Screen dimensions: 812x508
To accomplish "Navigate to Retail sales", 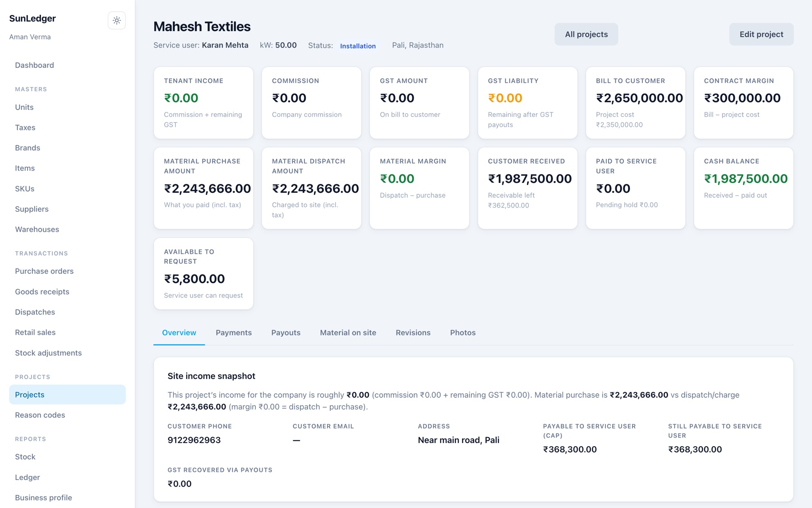I will point(67,332).
